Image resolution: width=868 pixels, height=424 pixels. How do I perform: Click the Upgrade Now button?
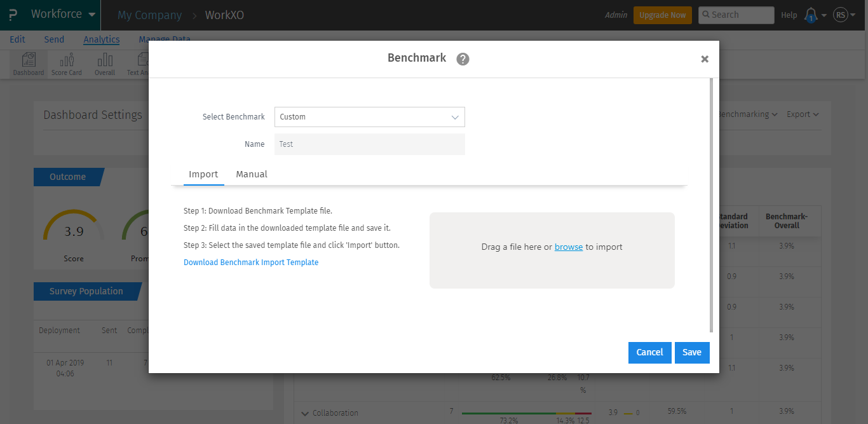click(662, 14)
